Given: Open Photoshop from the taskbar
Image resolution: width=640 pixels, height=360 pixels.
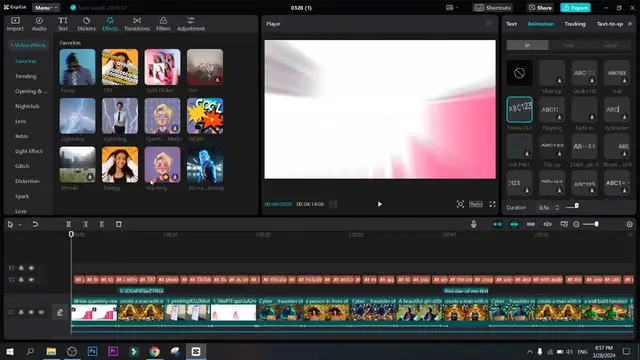Looking at the screenshot, I should 93,351.
